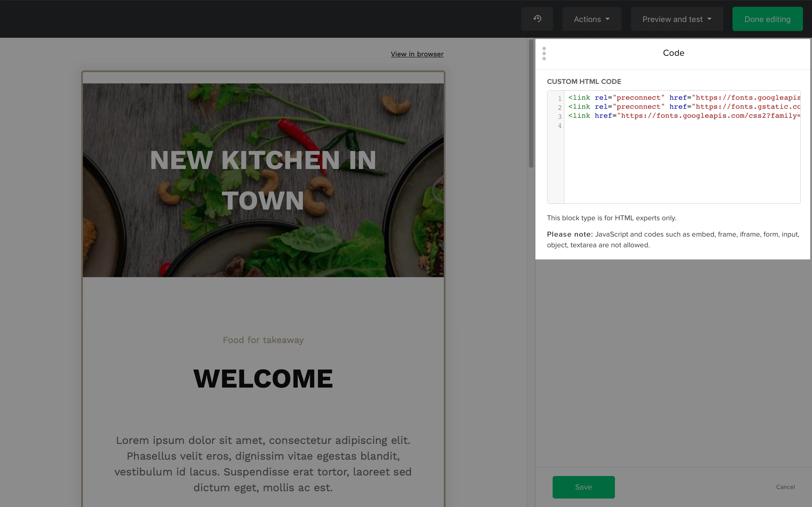The height and width of the screenshot is (507, 812).
Task: Click the Actions dropdown caret arrow
Action: click(608, 19)
